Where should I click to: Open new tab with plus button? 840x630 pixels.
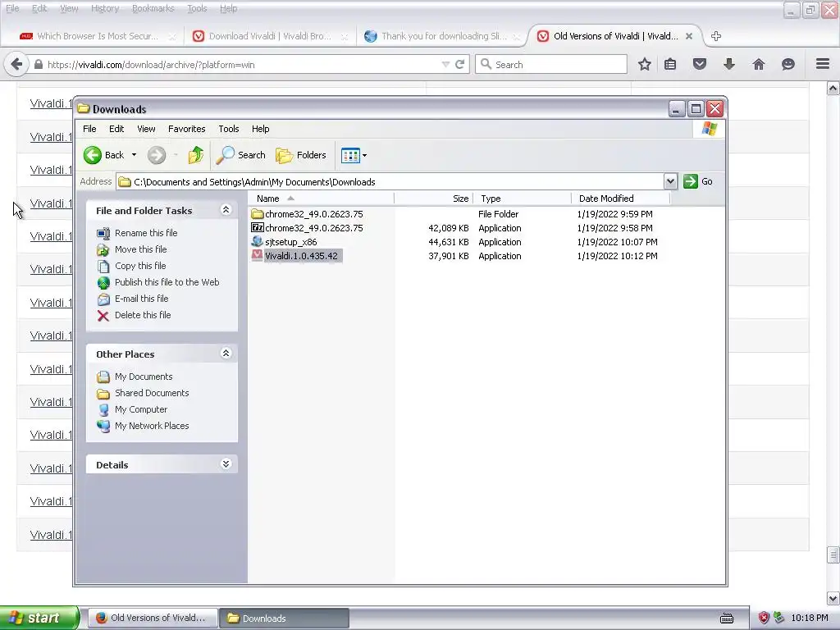coord(715,36)
